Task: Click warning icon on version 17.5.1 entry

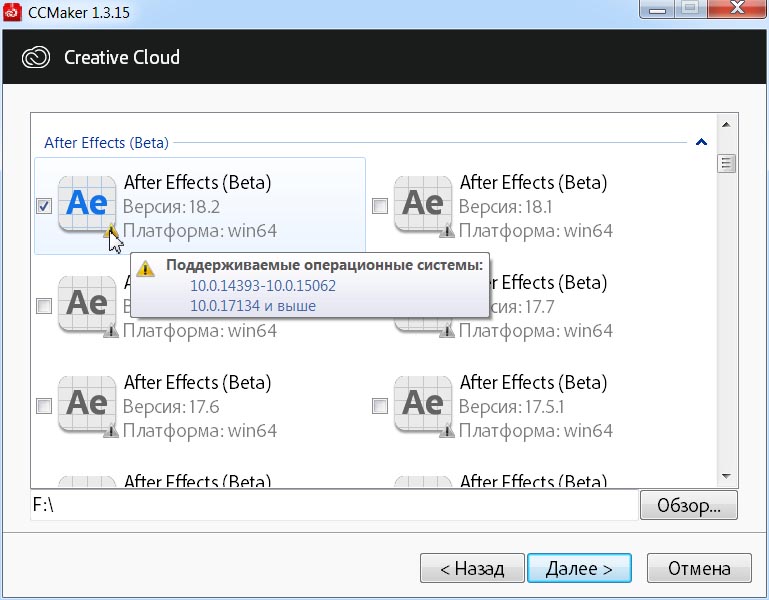Action: point(447,430)
